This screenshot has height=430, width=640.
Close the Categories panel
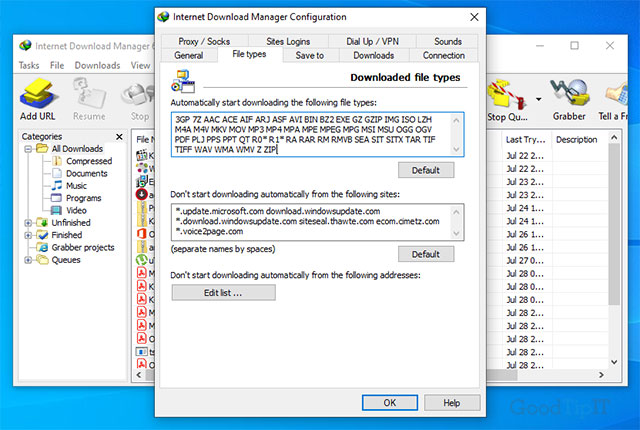tap(119, 137)
